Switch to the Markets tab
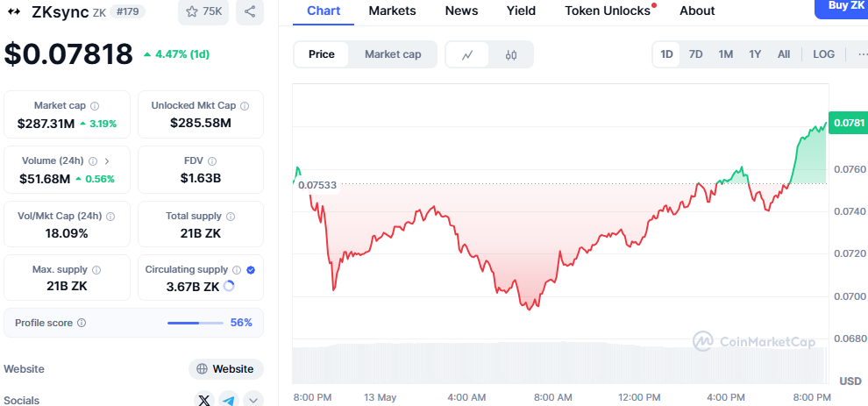The width and height of the screenshot is (868, 406). [392, 11]
